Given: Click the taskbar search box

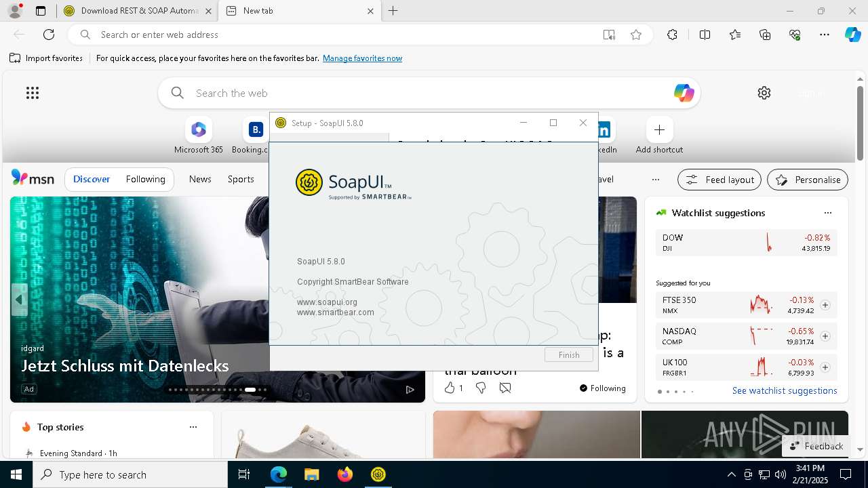Looking at the screenshot, I should point(130,474).
